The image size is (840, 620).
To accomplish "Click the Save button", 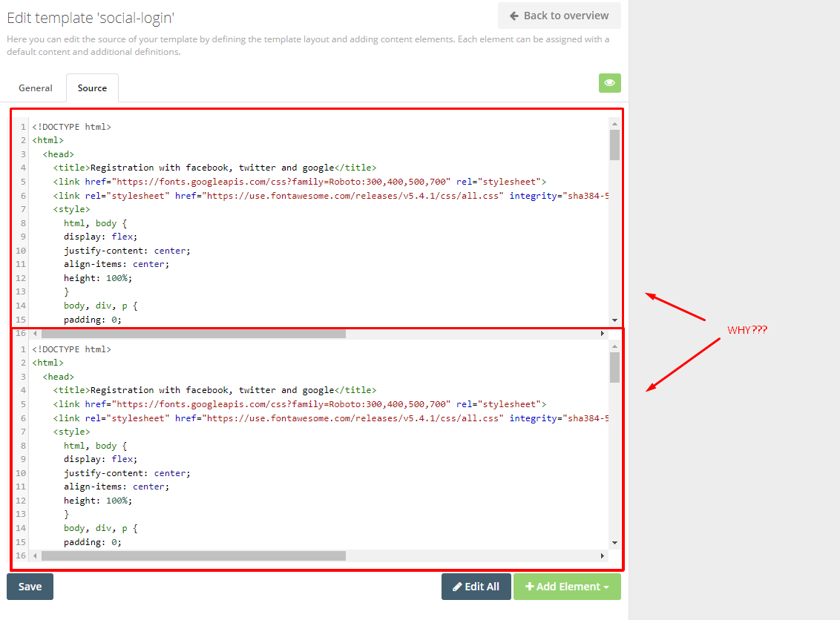I will (x=29, y=587).
